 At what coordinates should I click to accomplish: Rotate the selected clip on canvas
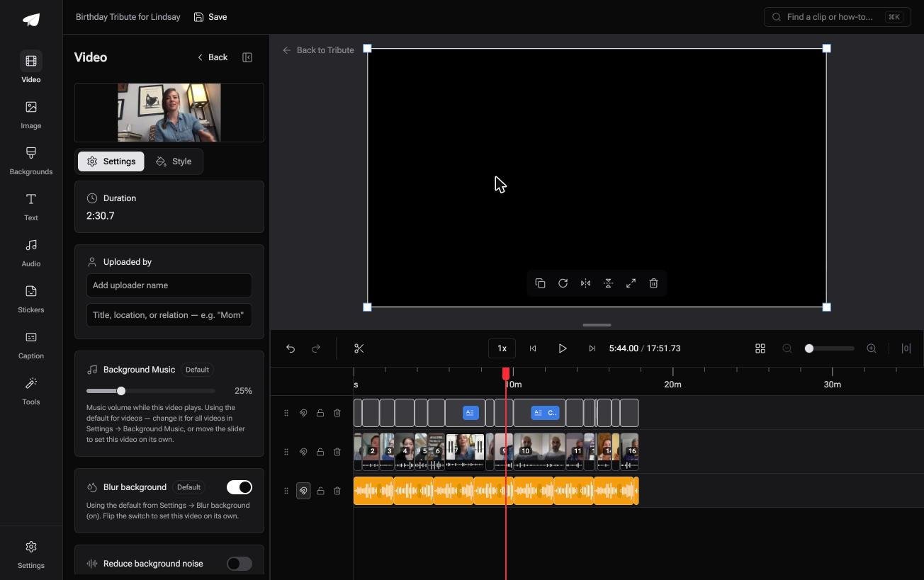563,283
